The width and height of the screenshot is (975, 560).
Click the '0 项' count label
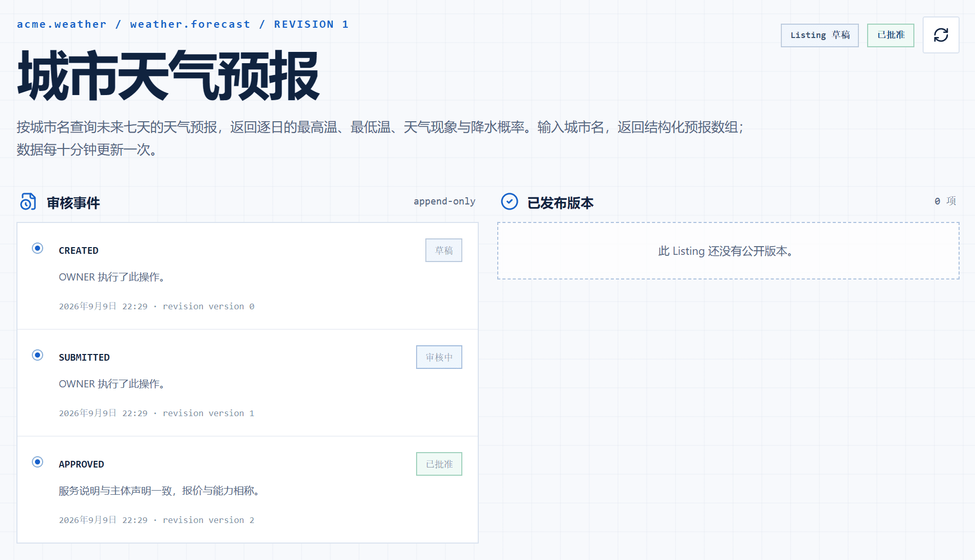[945, 201]
